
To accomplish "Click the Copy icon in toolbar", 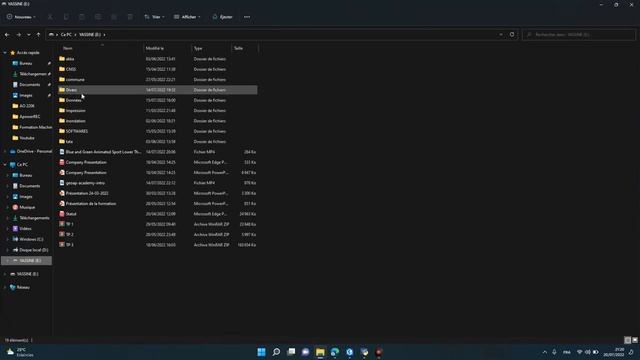I will (x=66, y=17).
